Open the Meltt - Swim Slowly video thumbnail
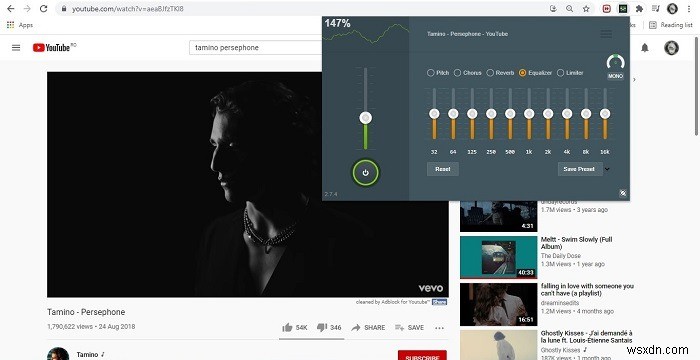The image size is (700, 360). click(x=498, y=257)
